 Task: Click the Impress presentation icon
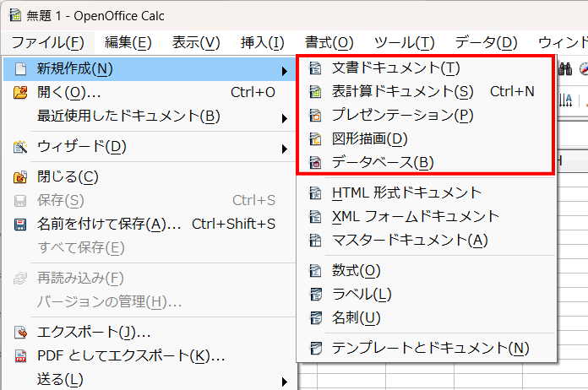[x=315, y=116]
